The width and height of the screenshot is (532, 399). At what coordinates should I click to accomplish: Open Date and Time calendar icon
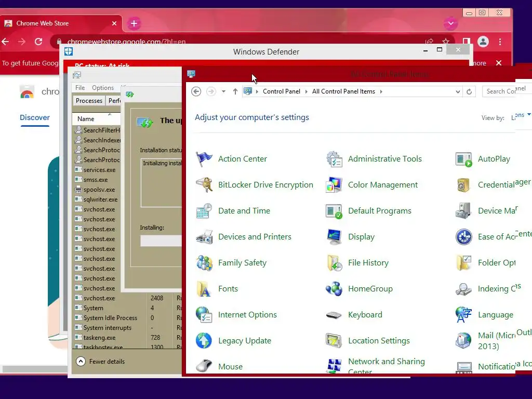pos(204,211)
